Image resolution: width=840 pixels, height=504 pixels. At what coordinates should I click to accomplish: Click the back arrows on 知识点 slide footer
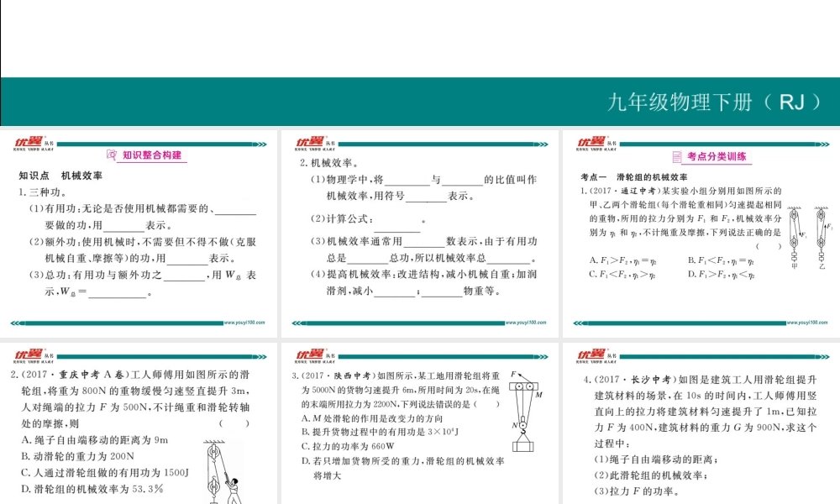tap(18, 323)
